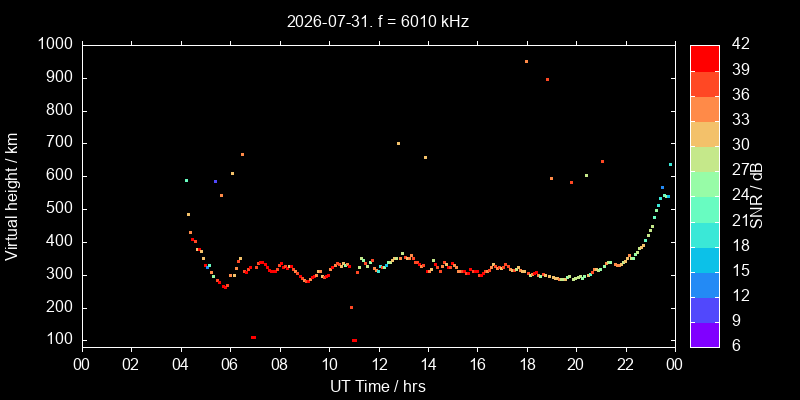Click the 1000 tick label on the height axis
Image resolution: width=800 pixels, height=400 pixels.
click(55, 45)
